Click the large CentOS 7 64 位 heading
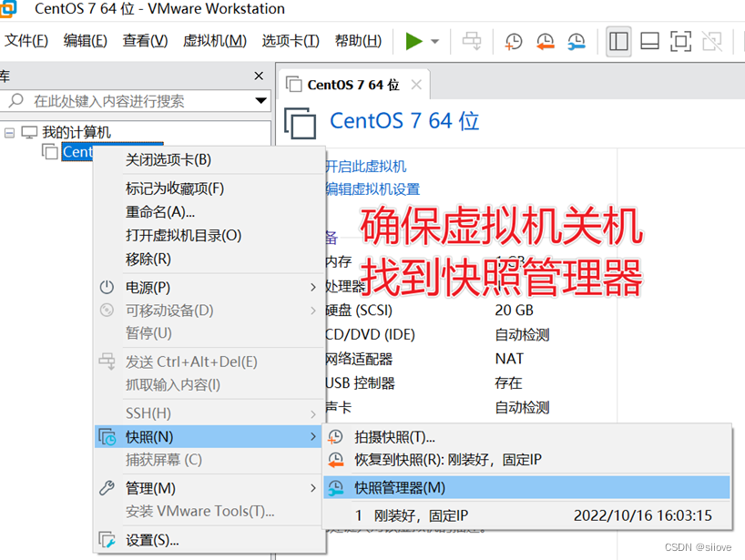The height and width of the screenshot is (560, 745). click(404, 120)
